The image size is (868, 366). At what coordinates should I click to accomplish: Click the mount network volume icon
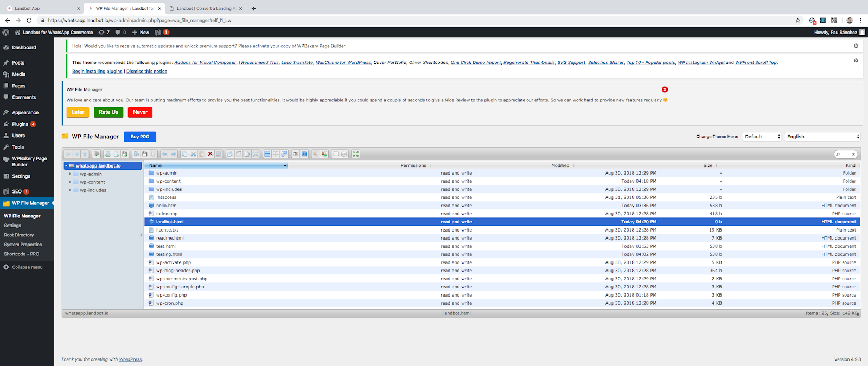(96, 154)
